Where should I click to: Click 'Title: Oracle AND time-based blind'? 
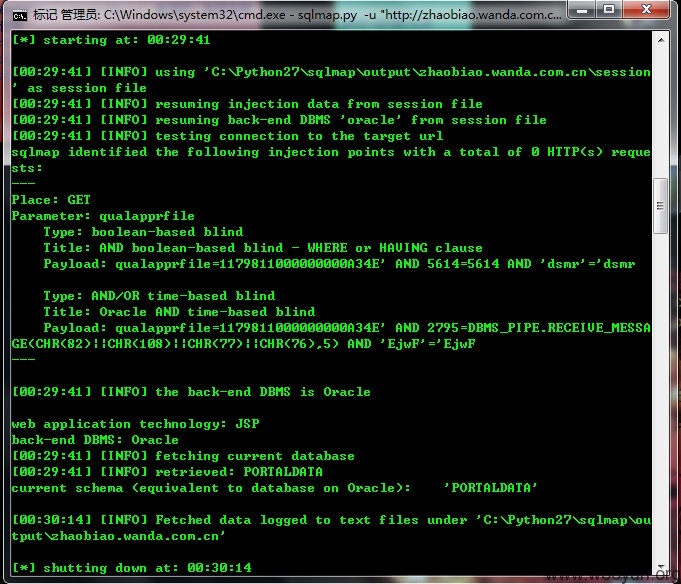[x=179, y=312]
